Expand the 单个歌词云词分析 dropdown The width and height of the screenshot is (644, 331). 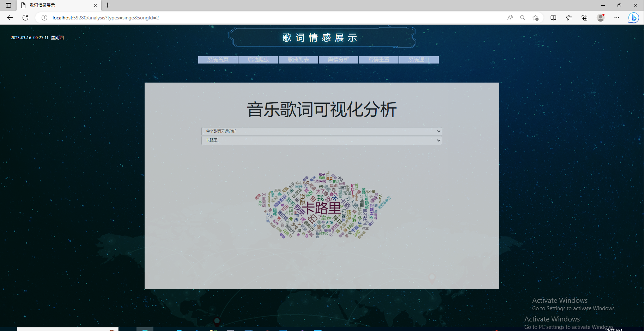(322, 131)
